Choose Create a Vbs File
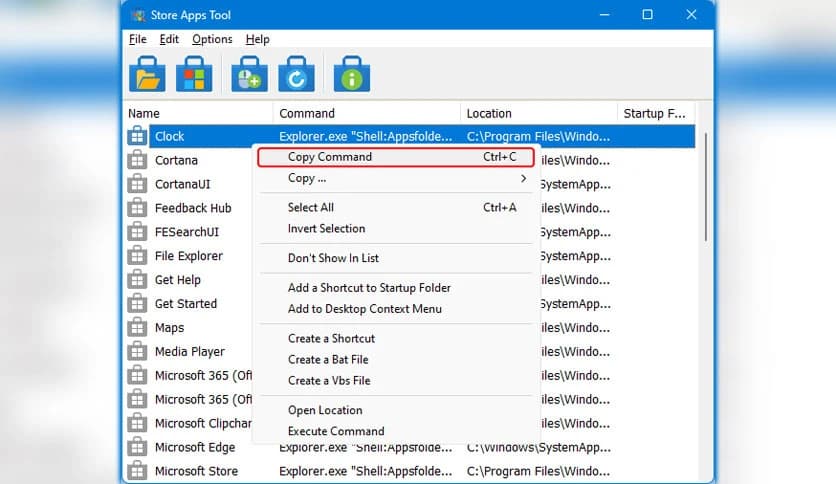This screenshot has width=836, height=484. 396,381
